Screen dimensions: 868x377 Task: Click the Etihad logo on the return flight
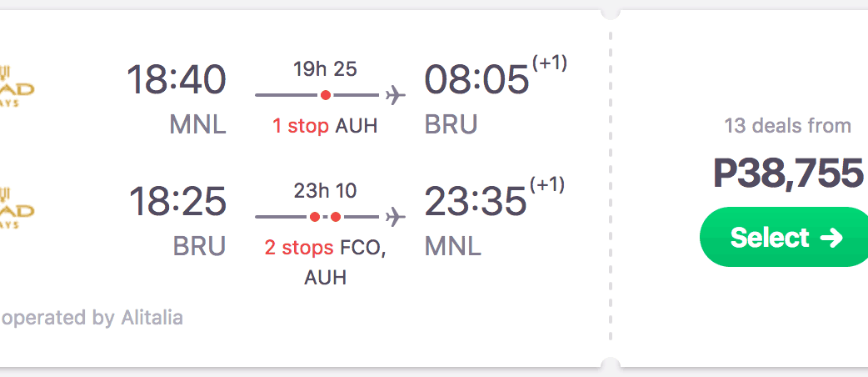(x=17, y=209)
